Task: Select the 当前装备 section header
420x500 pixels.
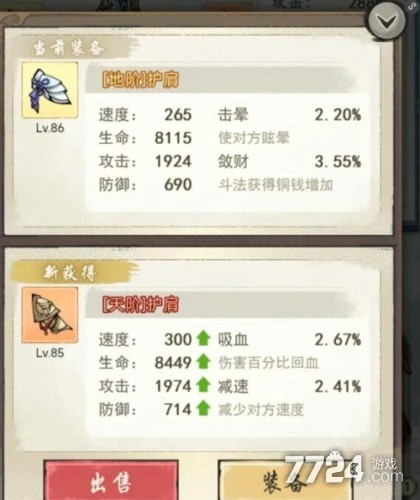Action: click(x=69, y=49)
